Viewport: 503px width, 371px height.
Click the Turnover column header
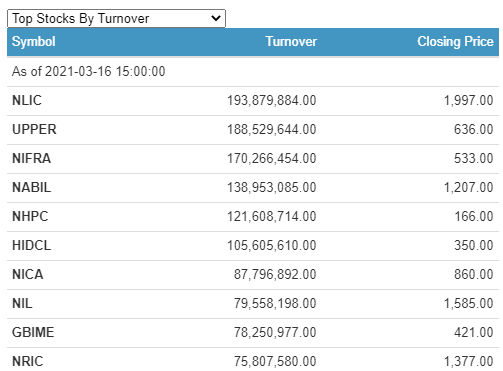(291, 42)
